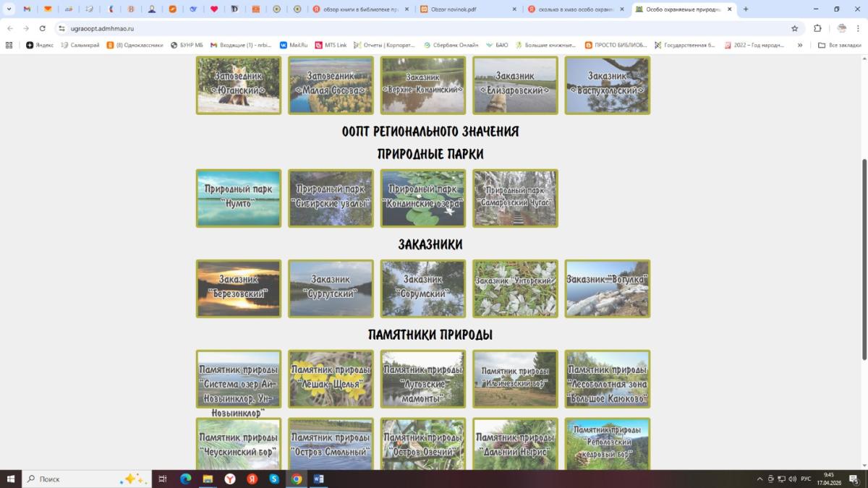Open Yandex Browser from the taskbar

coord(229,479)
